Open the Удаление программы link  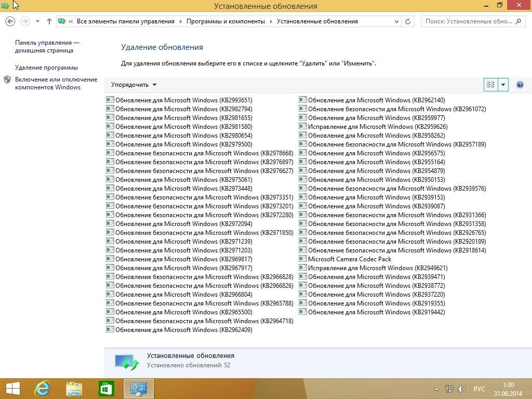point(46,68)
